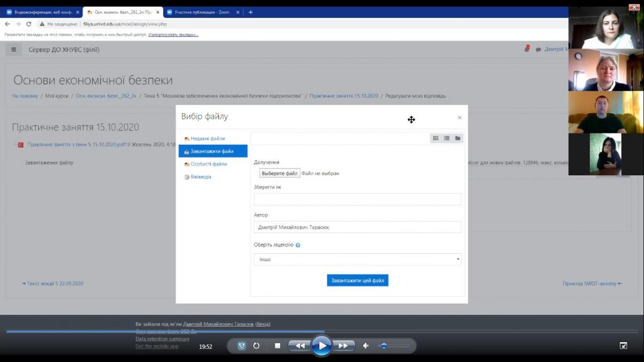Adjust the media player volume slider

384,346
